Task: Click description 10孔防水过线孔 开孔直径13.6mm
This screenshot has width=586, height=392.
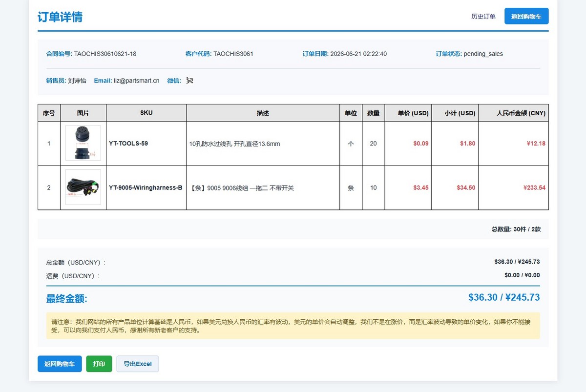Action: point(234,144)
